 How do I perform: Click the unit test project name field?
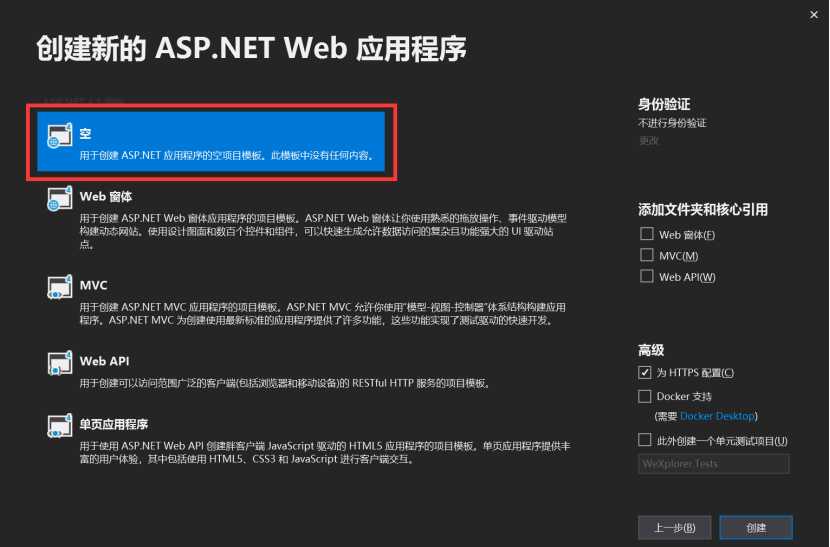point(714,464)
